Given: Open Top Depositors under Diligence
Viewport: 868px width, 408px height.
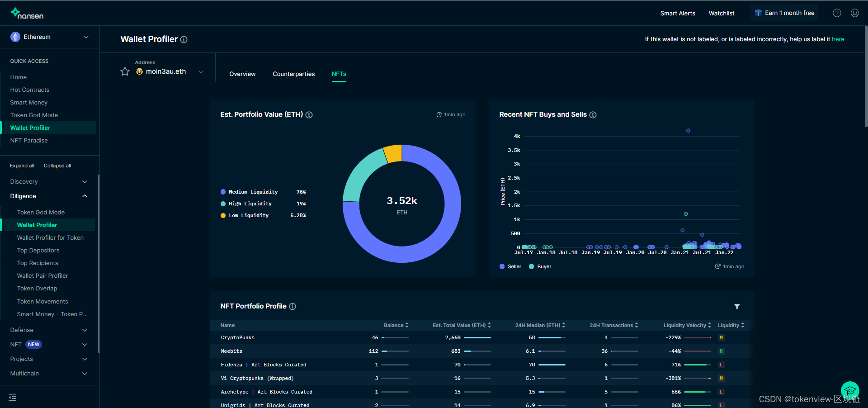Looking at the screenshot, I should (x=38, y=251).
